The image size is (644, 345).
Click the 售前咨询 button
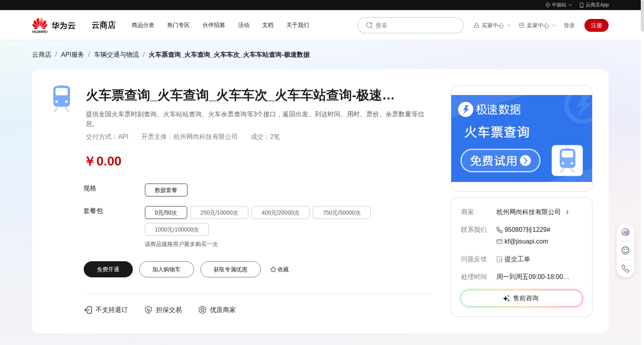coord(522,298)
